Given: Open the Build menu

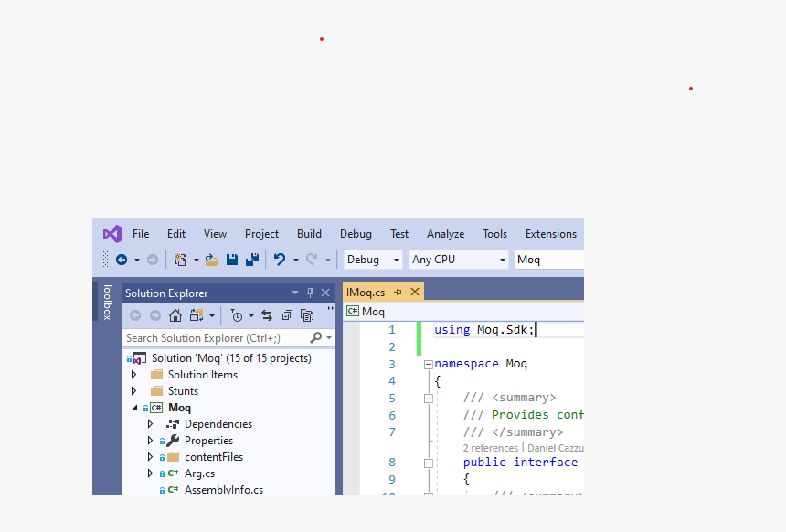Looking at the screenshot, I should tap(309, 234).
